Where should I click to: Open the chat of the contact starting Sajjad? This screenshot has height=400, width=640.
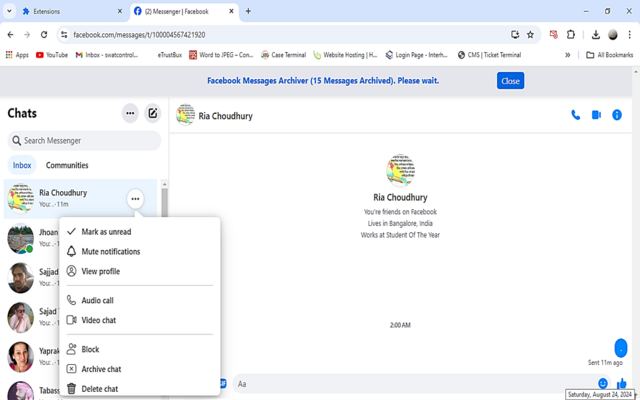tap(31, 278)
